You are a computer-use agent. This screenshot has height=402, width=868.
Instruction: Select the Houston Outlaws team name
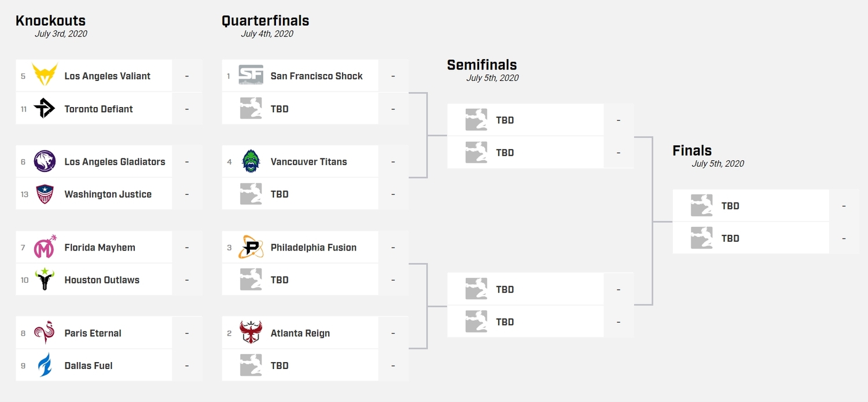pyautogui.click(x=102, y=280)
